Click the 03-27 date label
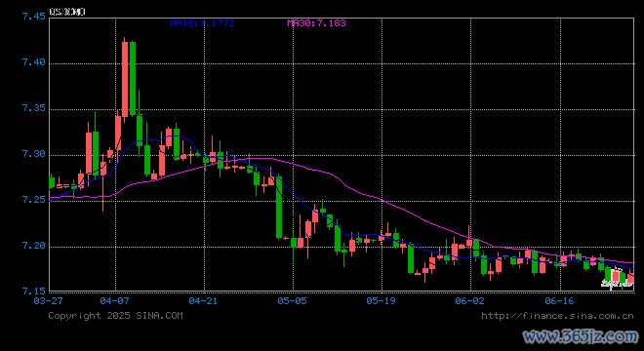The image size is (644, 351). coord(48,301)
